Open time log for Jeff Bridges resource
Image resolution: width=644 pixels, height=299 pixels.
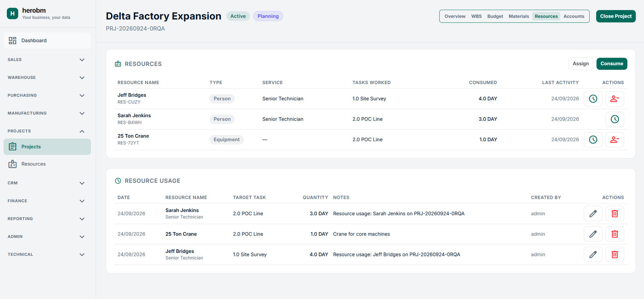pos(593,99)
